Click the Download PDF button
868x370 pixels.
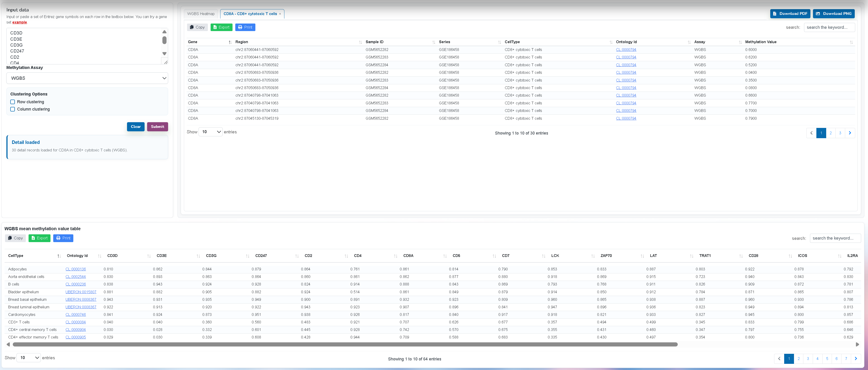[x=790, y=13]
